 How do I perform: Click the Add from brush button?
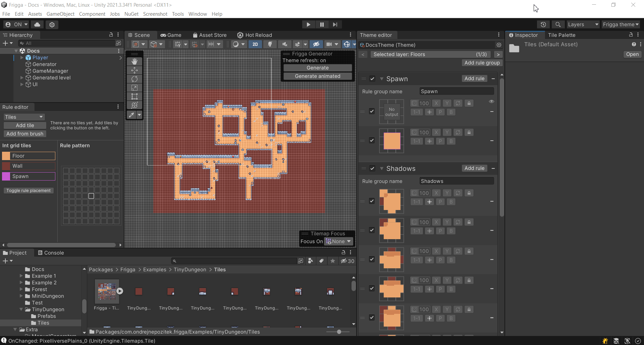(25, 134)
